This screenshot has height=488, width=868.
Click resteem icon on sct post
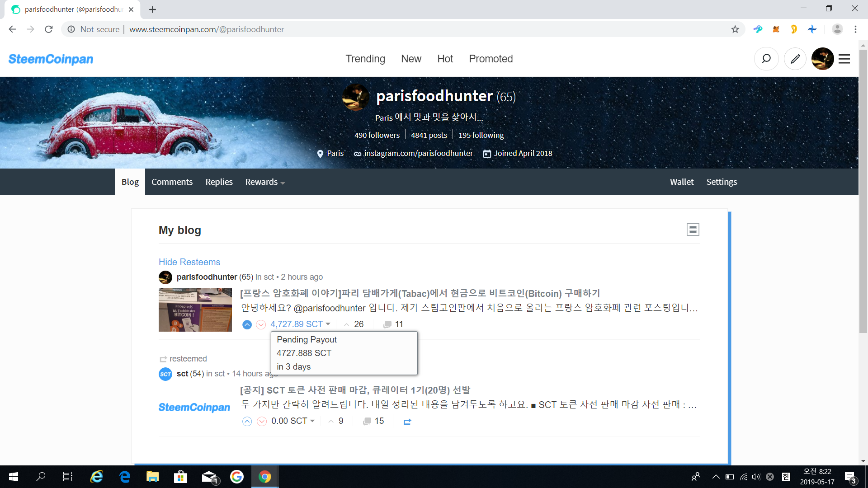coord(407,421)
